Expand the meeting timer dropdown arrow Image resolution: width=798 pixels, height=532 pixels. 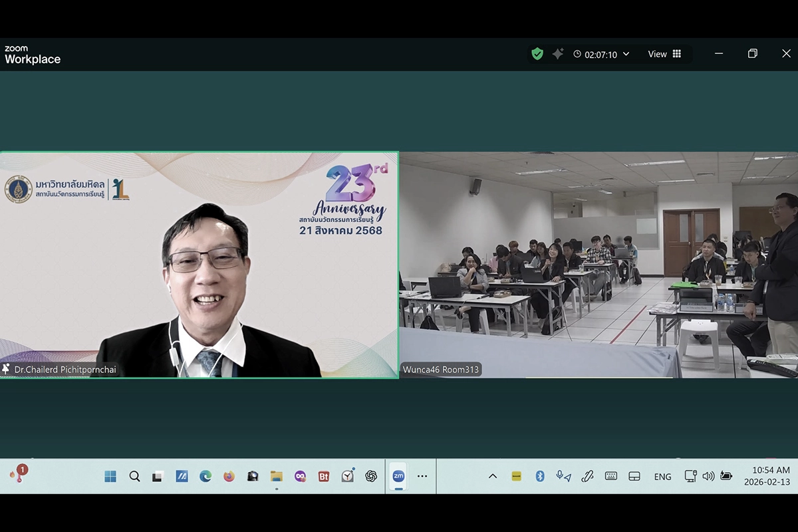(x=626, y=55)
